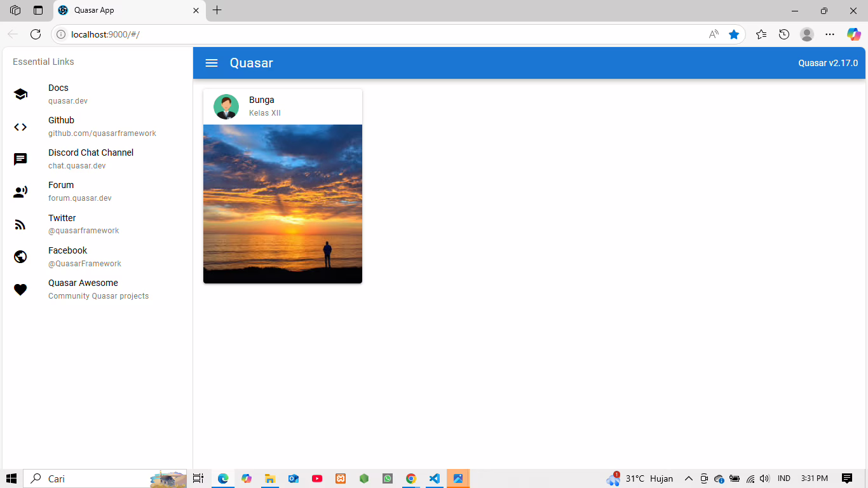Viewport: 868px width, 488px height.
Task: Click the Quasar title in the header
Action: click(251, 63)
